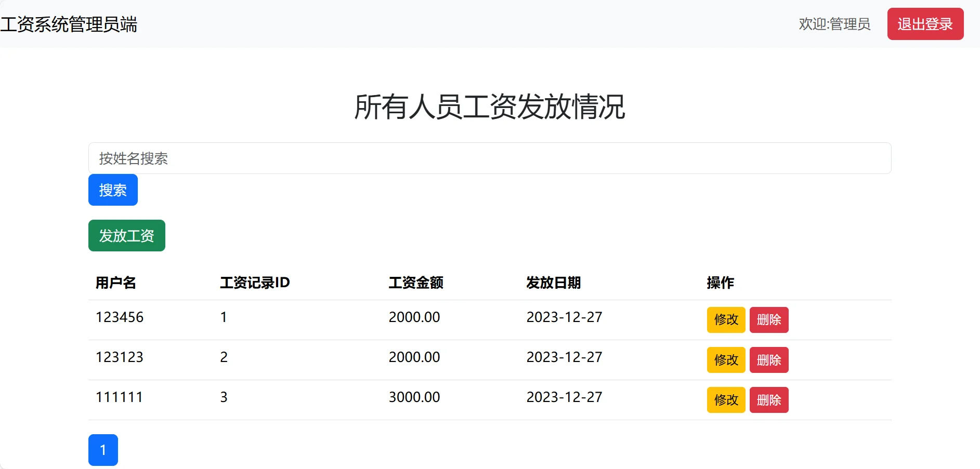Viewport: 980px width, 469px height.
Task: Select page 1 in pagination
Action: (x=103, y=450)
